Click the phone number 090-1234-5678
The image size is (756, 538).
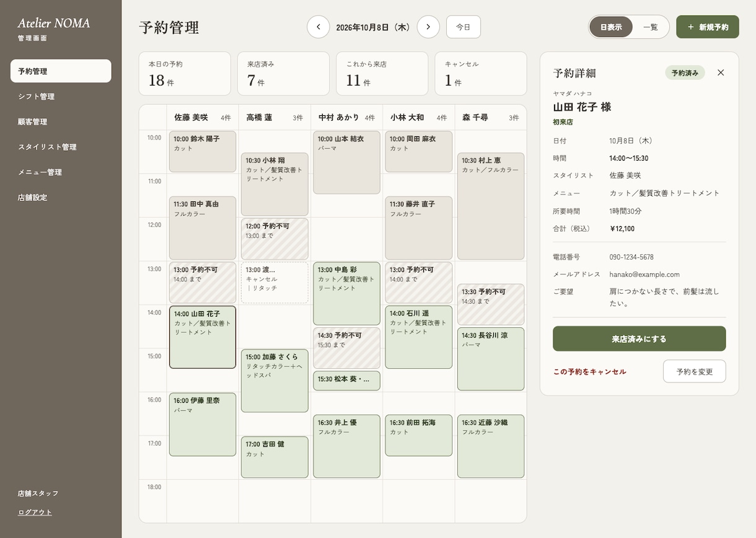point(631,257)
